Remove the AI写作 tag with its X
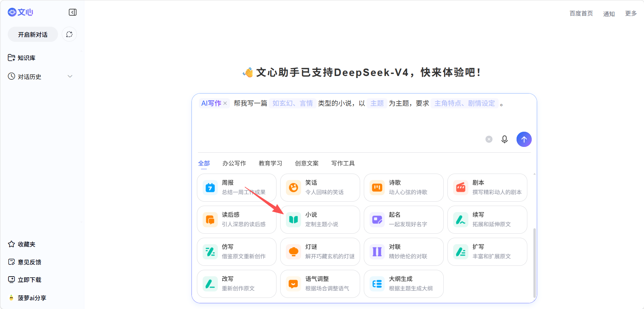This screenshot has width=644, height=309. coord(225,103)
